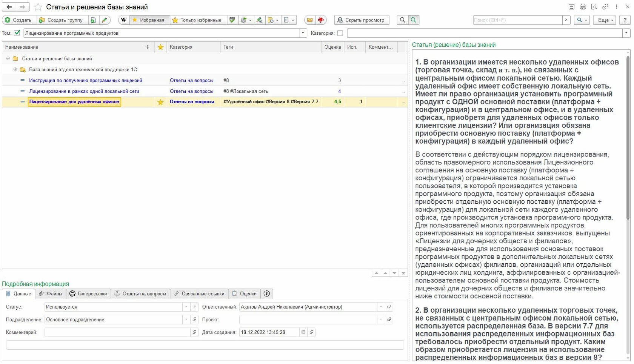Open the Подразделение dropdown arrow
Image resolution: width=634 pixels, height=364 pixels.
click(x=186, y=320)
